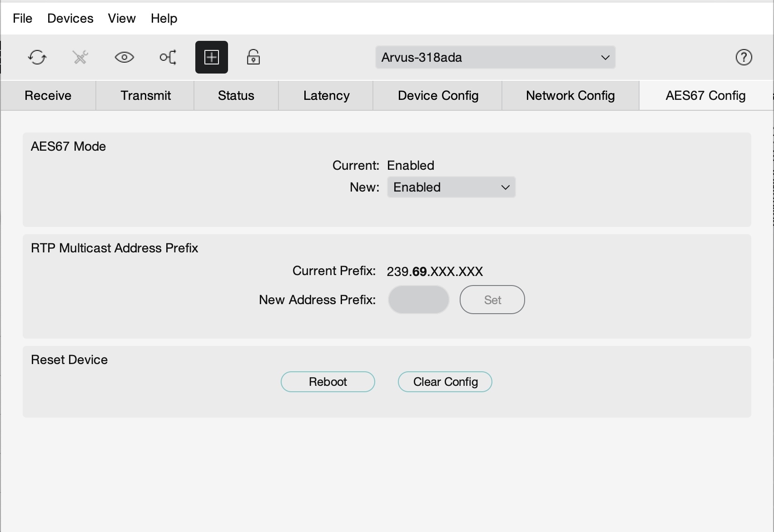Screen dimensions: 774x532
Task: Switch to the Transmit tab
Action: tap(145, 96)
